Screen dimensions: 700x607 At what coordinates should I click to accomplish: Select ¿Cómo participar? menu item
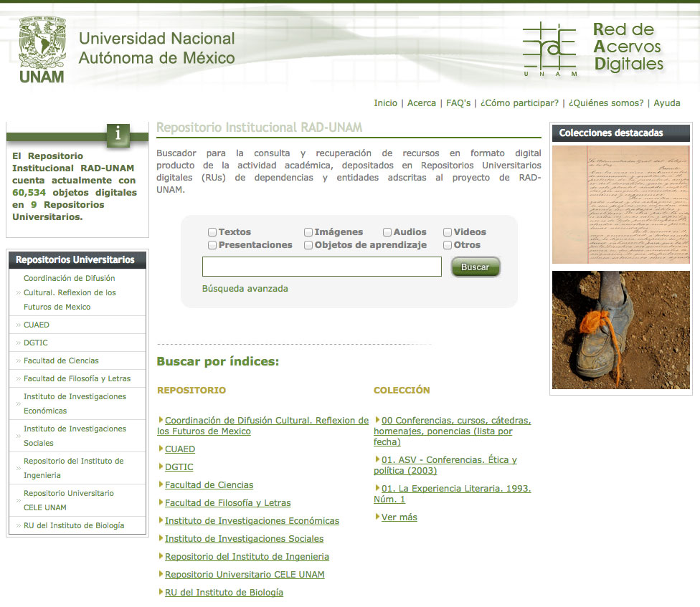pyautogui.click(x=519, y=103)
